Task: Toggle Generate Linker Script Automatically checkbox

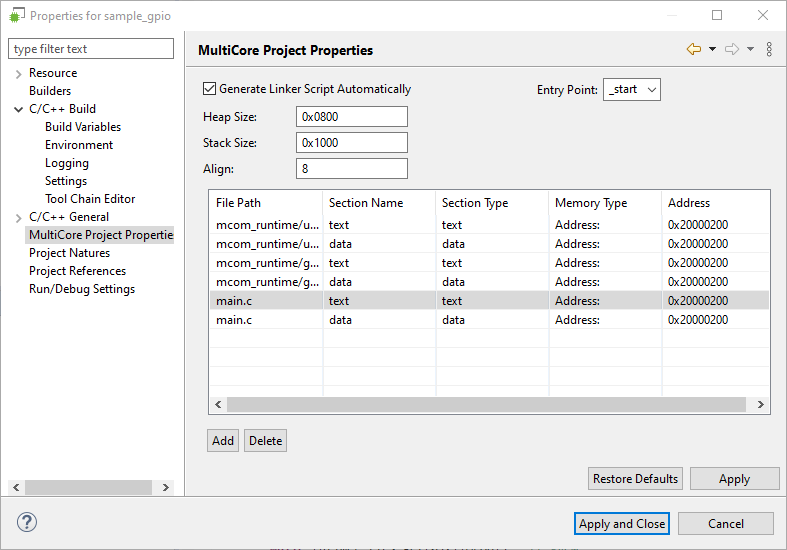Action: point(210,89)
